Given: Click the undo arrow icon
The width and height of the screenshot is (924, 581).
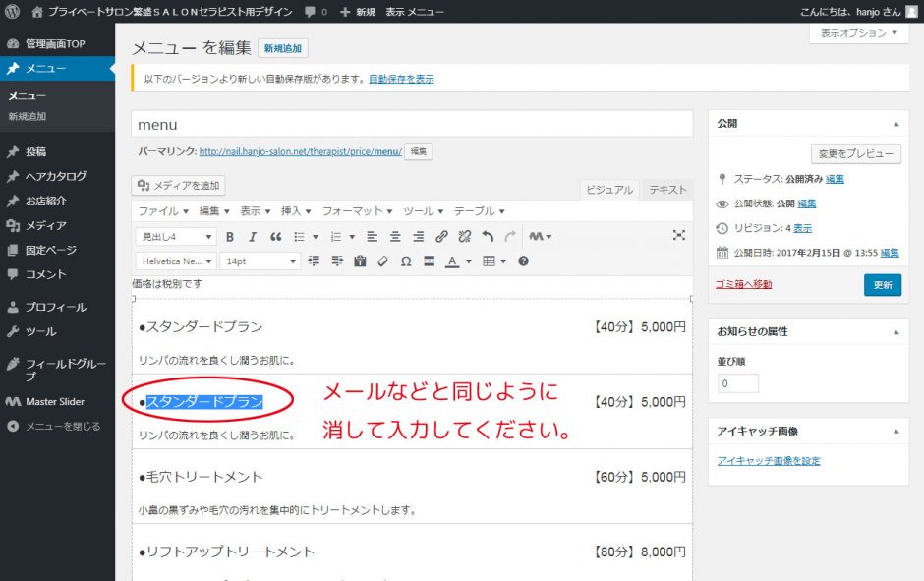Looking at the screenshot, I should (488, 237).
